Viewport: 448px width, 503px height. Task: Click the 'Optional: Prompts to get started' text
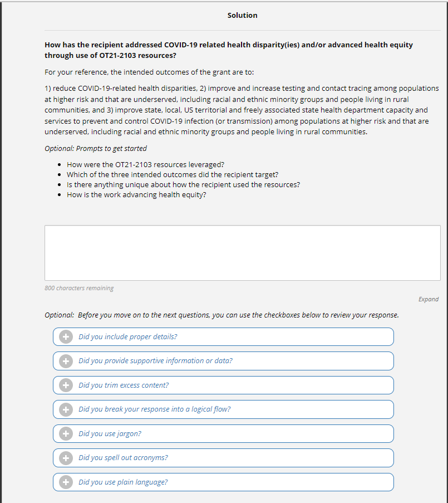96,149
